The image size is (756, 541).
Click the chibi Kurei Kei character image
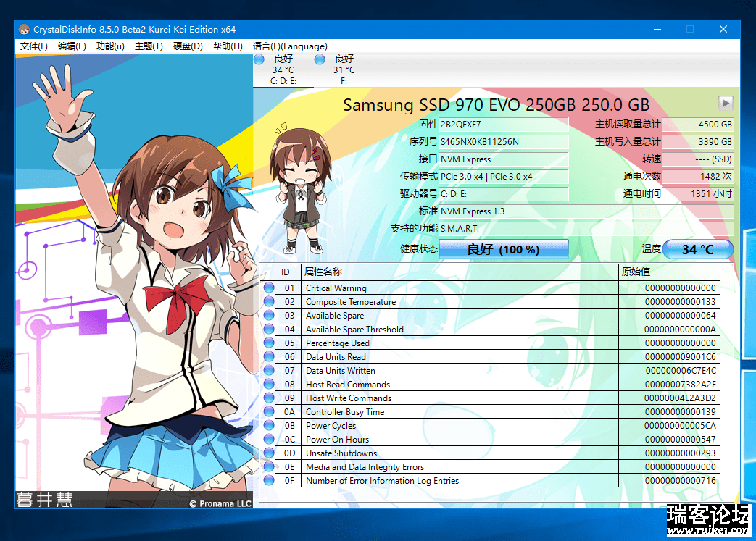(x=300, y=188)
